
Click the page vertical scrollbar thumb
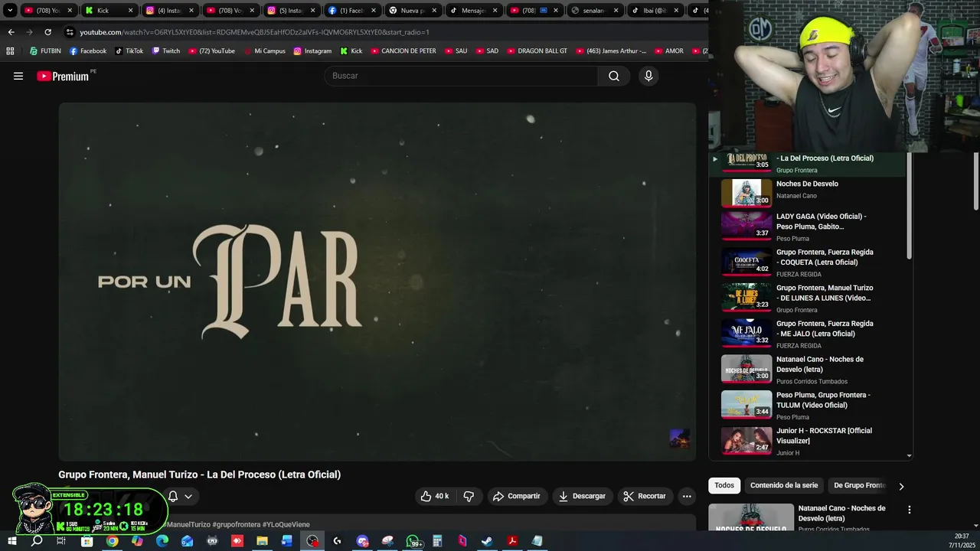tap(976, 180)
